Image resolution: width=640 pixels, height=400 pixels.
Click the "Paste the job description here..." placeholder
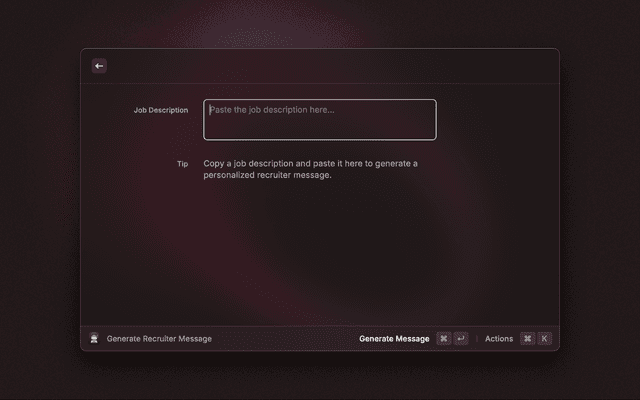(272, 110)
